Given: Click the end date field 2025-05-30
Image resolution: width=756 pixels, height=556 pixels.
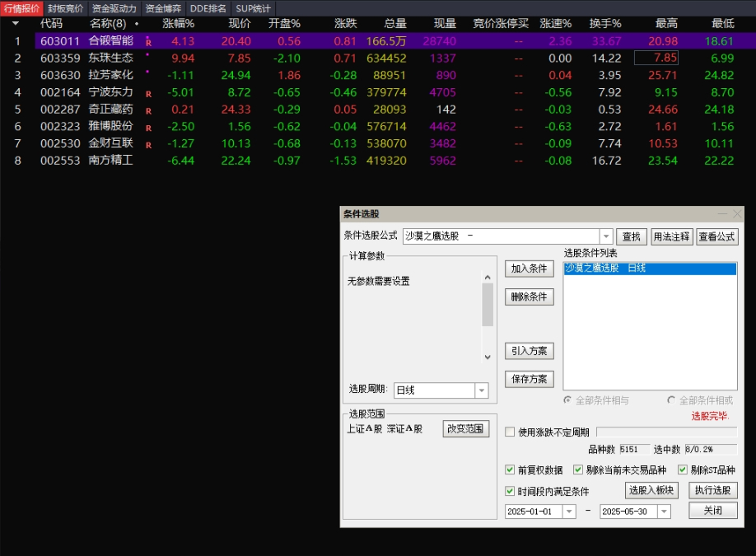Looking at the screenshot, I should [628, 512].
